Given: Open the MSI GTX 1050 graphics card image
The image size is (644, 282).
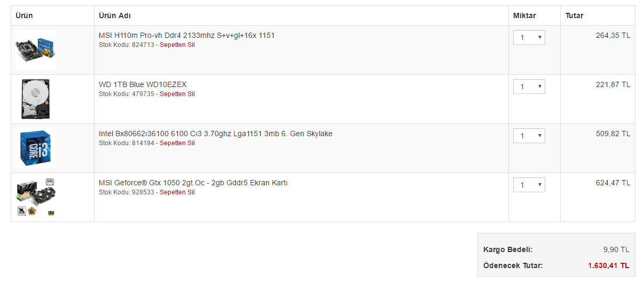Looking at the screenshot, I should coord(35,197).
